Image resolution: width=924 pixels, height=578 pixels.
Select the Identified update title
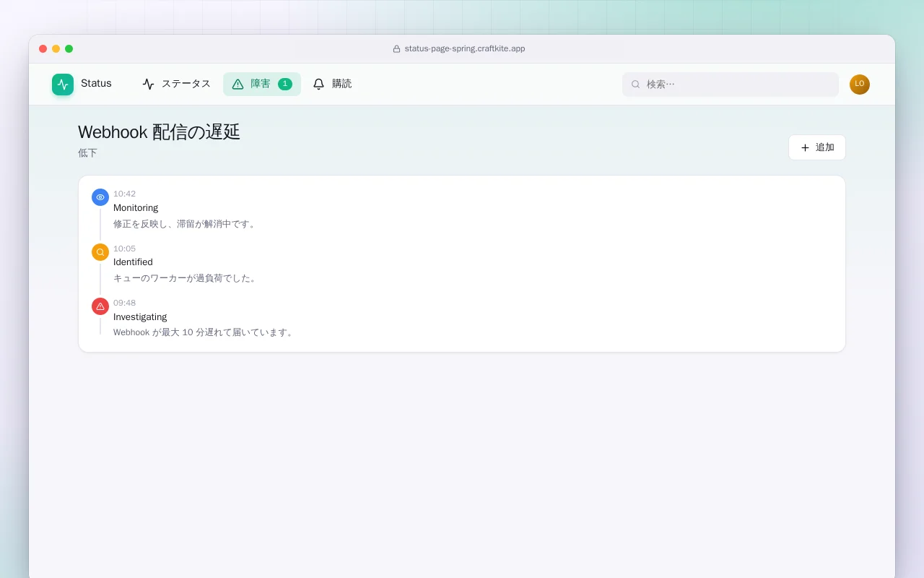click(x=133, y=262)
